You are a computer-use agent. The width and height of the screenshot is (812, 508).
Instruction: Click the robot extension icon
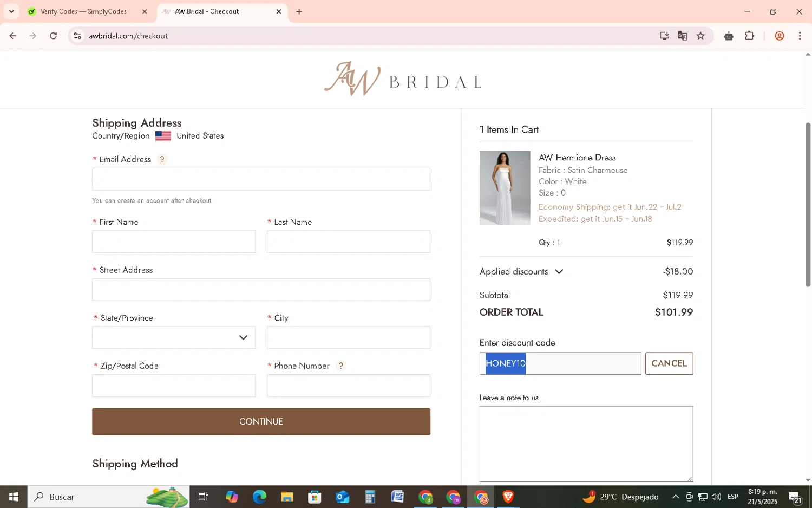[729, 36]
